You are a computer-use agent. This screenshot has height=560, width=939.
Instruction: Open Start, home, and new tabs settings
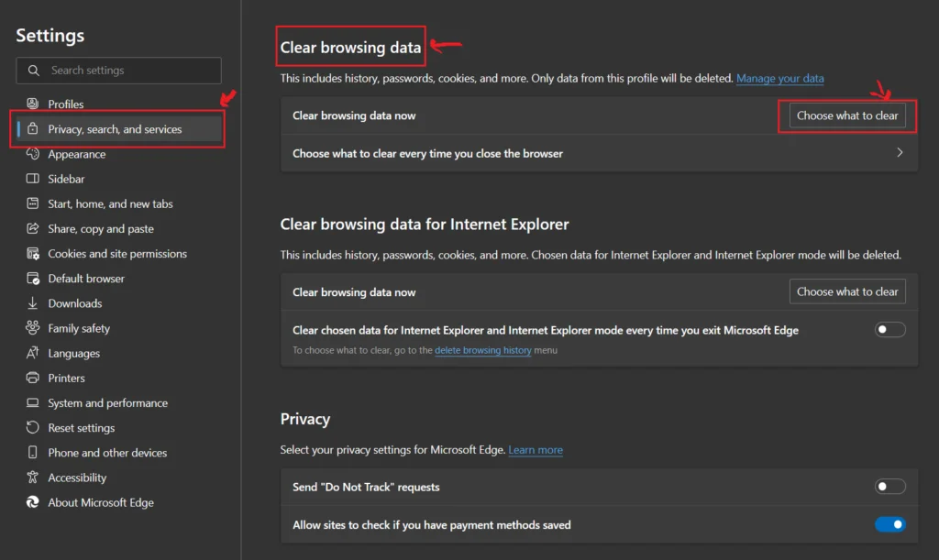pyautogui.click(x=110, y=204)
